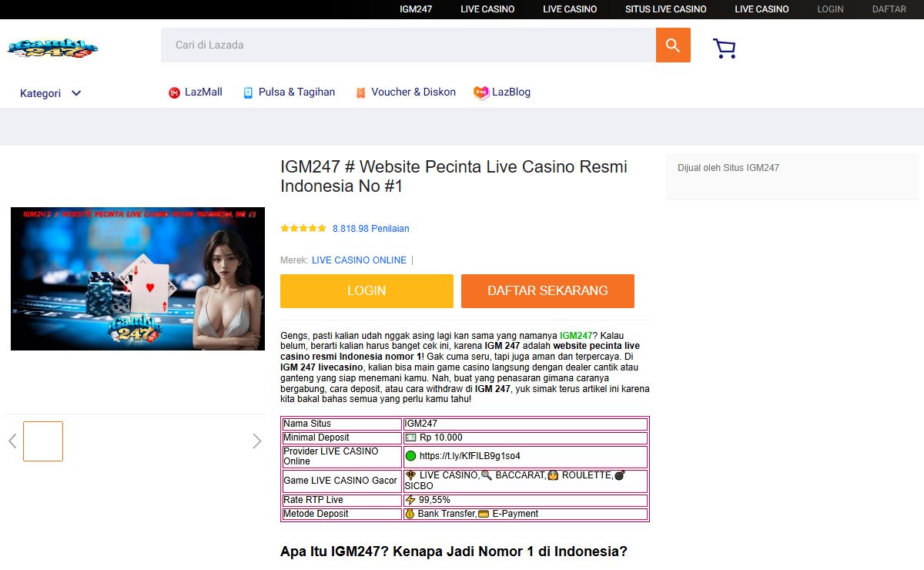Click LOGIN in the top black bar

coord(830,9)
